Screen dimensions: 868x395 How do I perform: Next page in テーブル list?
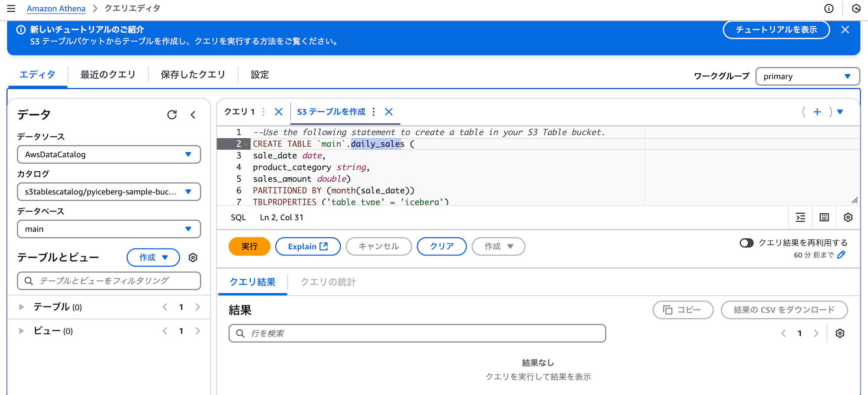pyautogui.click(x=197, y=307)
